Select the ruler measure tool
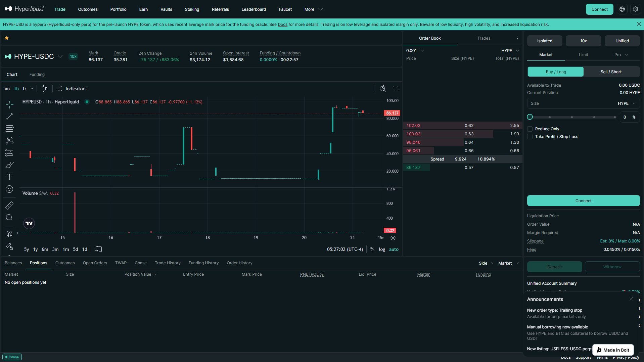Viewport: 644px width, 362px height. coord(9,205)
